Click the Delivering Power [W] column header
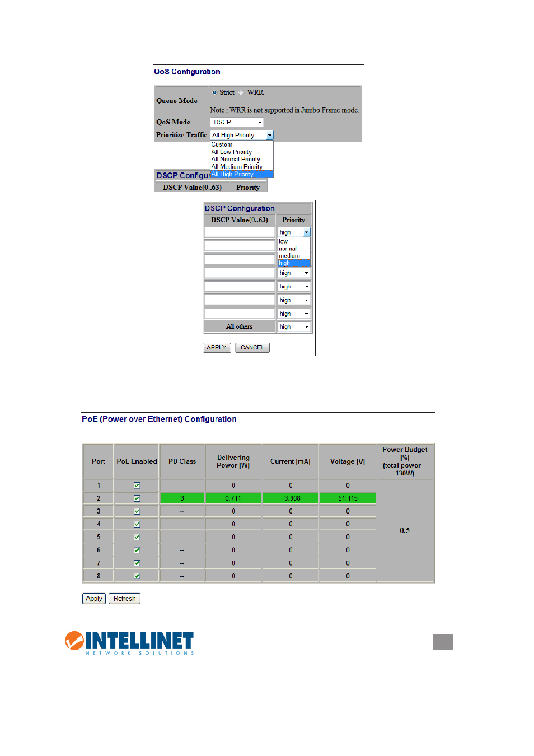Screen dimensions: 534x756 coord(233,461)
